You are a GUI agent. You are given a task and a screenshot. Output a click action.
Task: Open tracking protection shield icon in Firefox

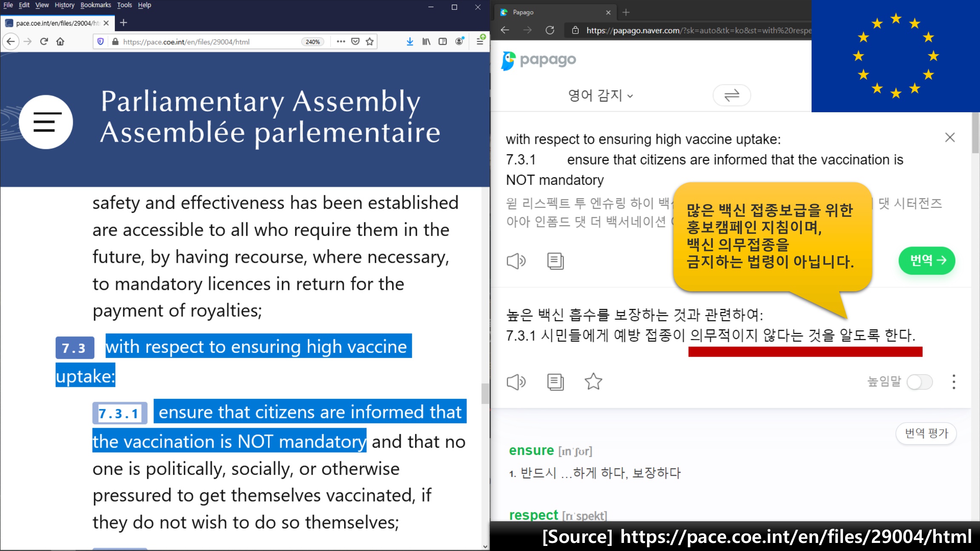point(101,42)
